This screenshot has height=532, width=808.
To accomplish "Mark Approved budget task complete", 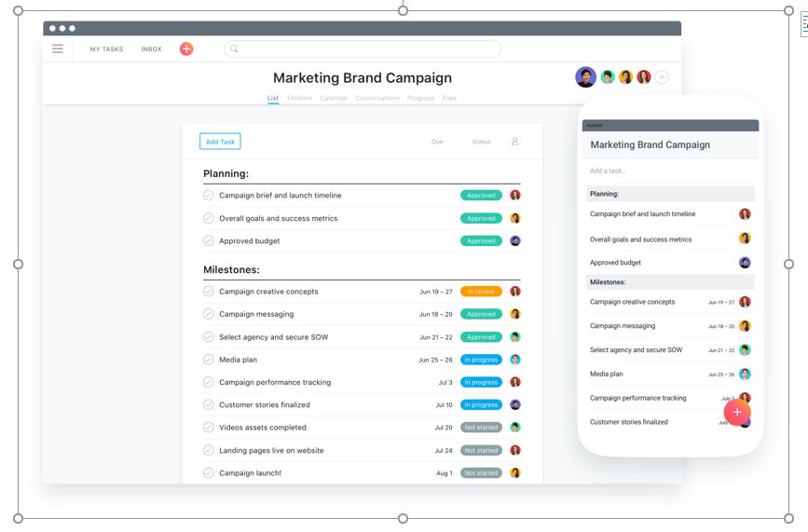I will [209, 240].
